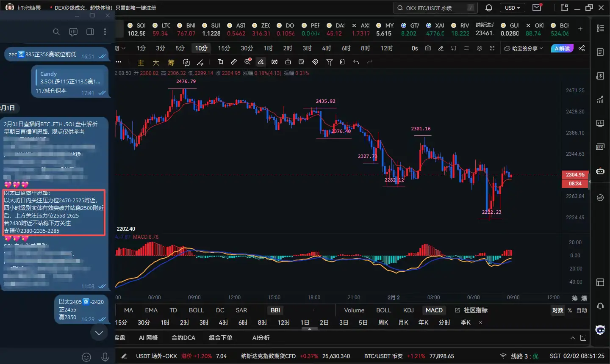Open the 组合下单 tab

[221, 338]
